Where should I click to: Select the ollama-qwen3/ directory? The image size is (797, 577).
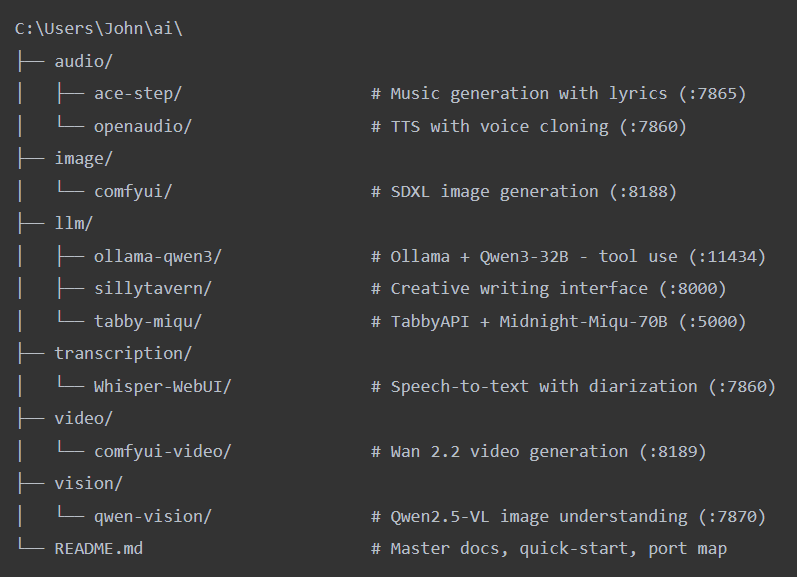[x=158, y=256]
